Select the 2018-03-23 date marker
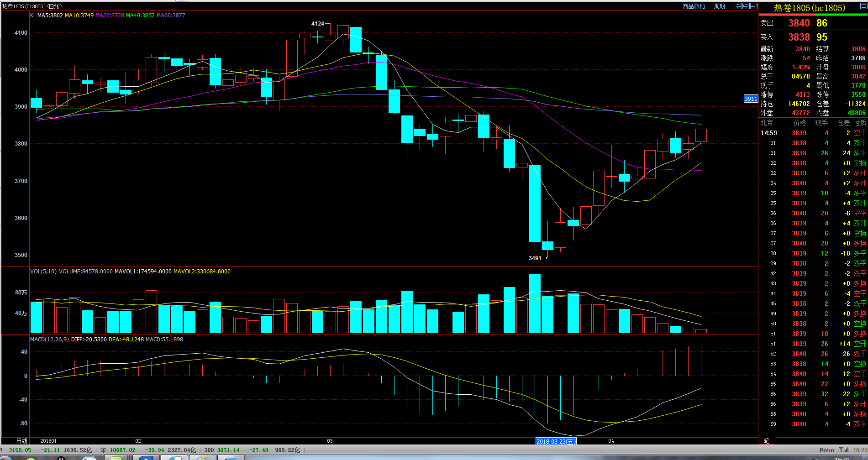This screenshot has width=868, height=460. [x=556, y=441]
